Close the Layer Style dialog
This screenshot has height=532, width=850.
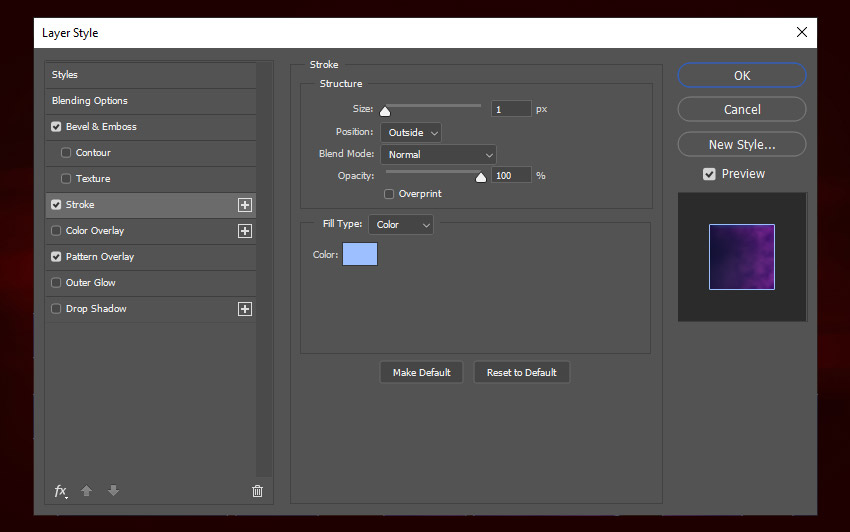801,32
